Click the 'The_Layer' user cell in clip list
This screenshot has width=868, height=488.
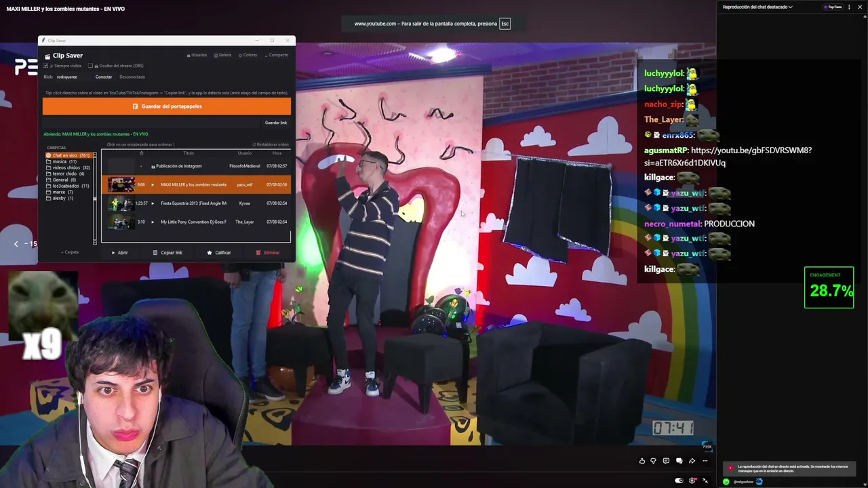(x=244, y=222)
